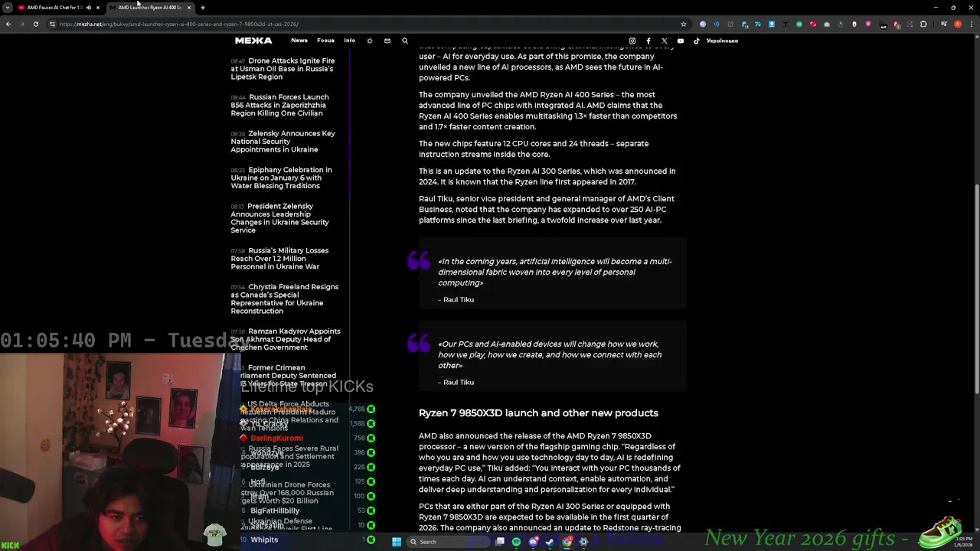
Task: Open the envelope contact icon in site header
Action: pos(387,41)
